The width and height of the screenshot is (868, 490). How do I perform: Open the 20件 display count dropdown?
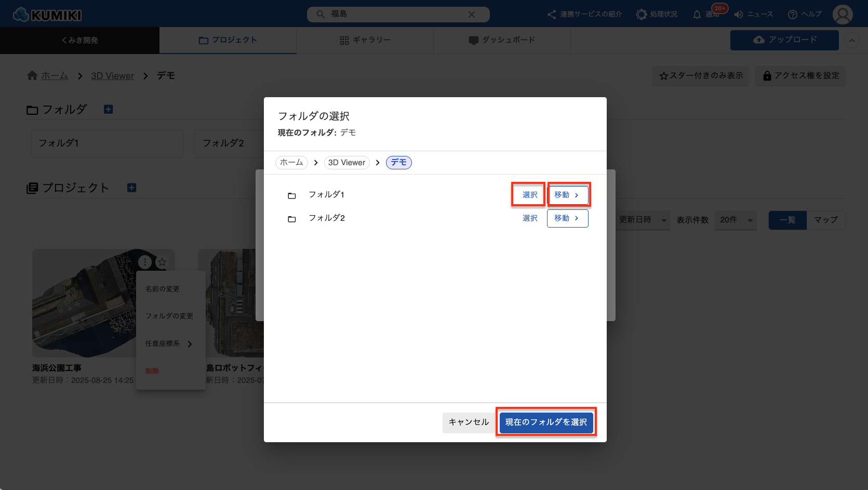click(736, 220)
